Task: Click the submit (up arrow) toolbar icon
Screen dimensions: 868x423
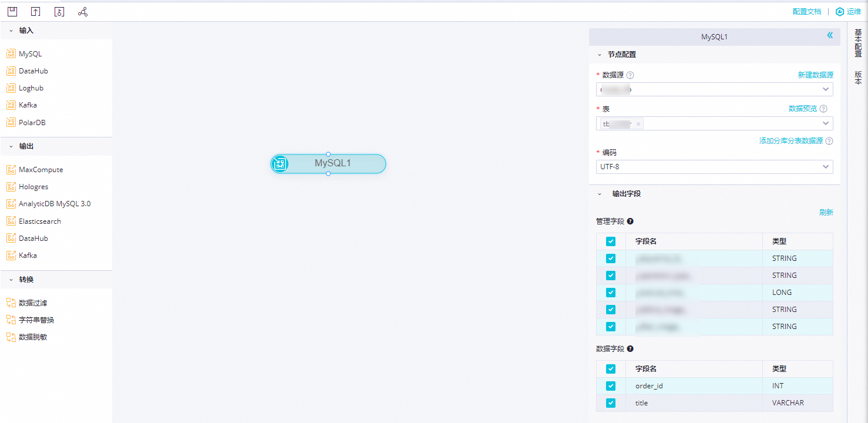Action: point(36,12)
